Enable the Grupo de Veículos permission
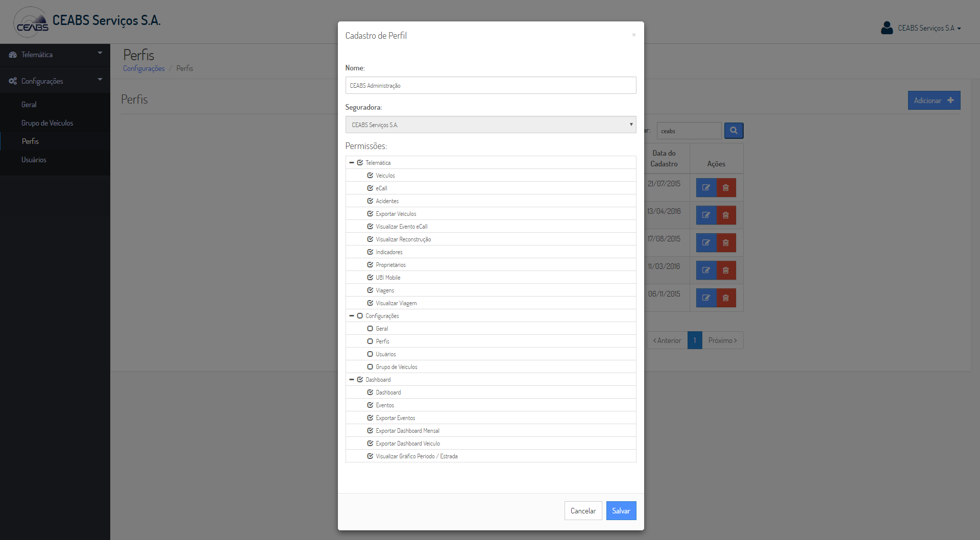 coord(370,366)
